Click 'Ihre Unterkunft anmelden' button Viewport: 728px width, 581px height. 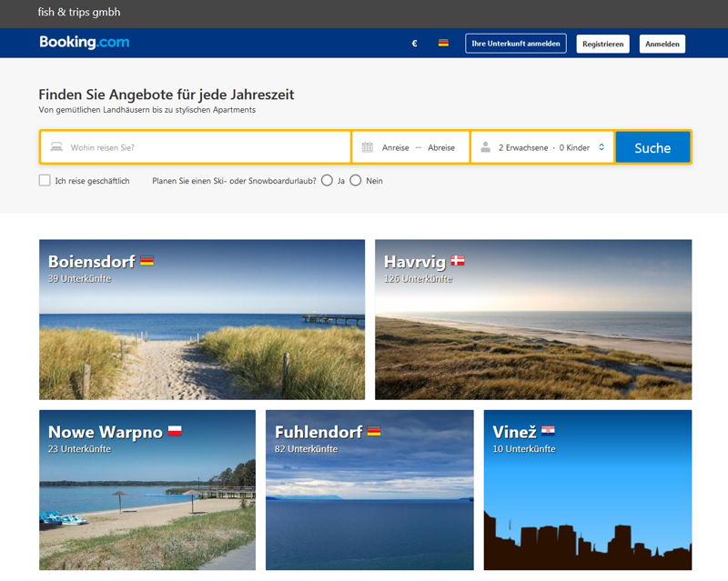[516, 44]
